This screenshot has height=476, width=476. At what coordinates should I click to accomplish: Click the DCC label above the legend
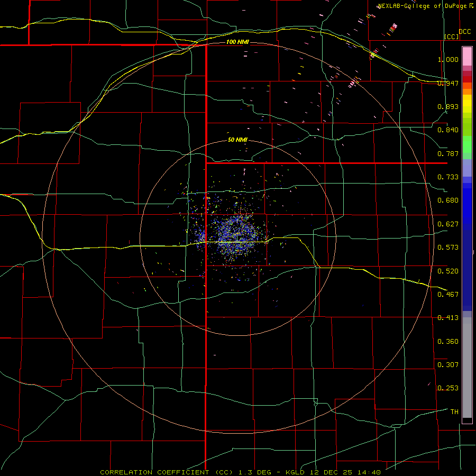(464, 31)
